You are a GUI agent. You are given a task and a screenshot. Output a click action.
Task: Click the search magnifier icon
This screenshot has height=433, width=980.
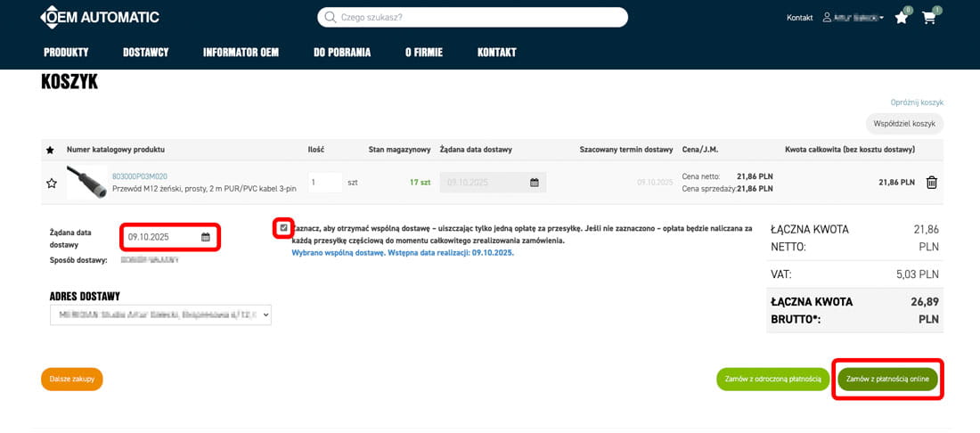(x=331, y=17)
